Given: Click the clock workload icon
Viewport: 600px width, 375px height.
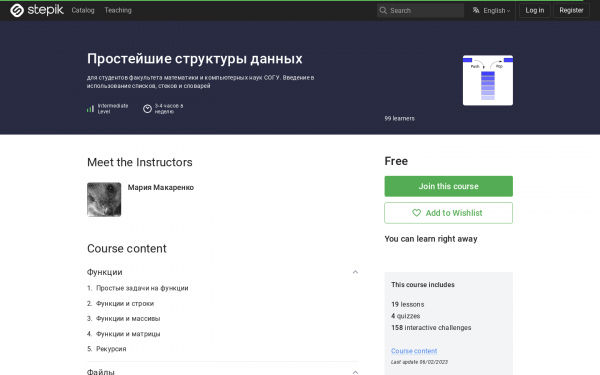Looking at the screenshot, I should 147,109.
